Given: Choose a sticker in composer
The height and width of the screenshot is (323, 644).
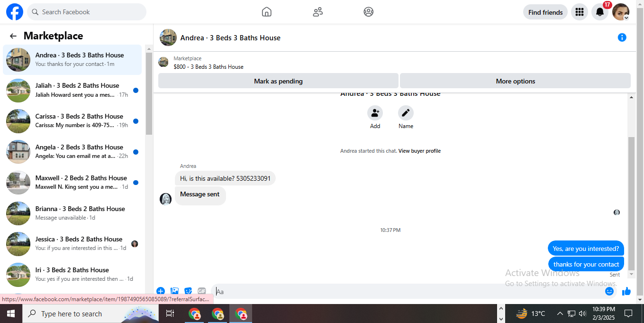Looking at the screenshot, I should coord(188,291).
